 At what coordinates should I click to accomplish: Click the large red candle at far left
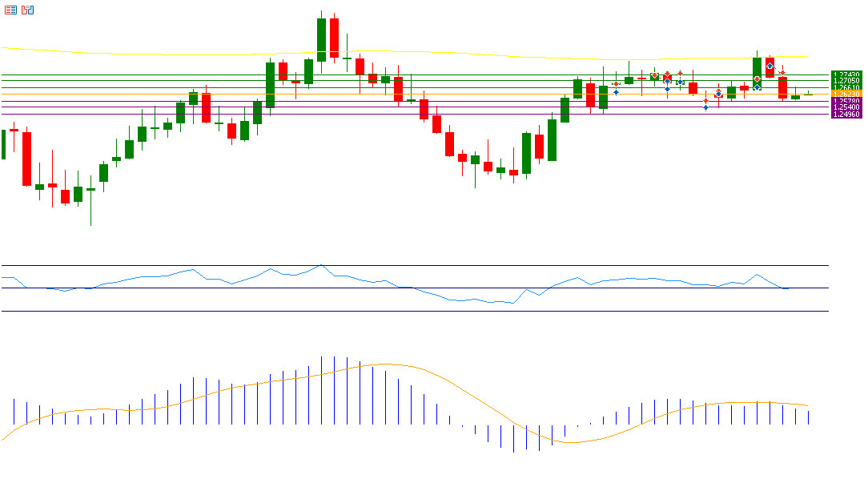[26, 159]
